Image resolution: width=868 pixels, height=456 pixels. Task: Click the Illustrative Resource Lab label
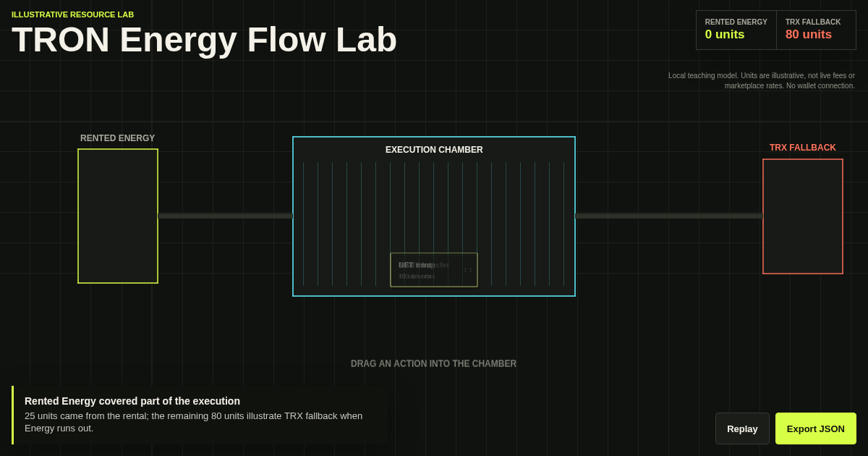(72, 14)
